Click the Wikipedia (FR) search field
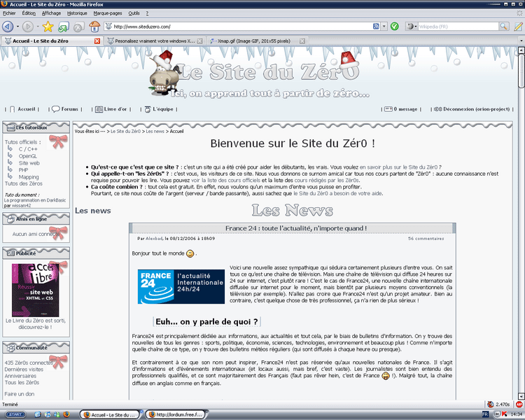Image resolution: width=525 pixels, height=420 pixels. coord(458,27)
